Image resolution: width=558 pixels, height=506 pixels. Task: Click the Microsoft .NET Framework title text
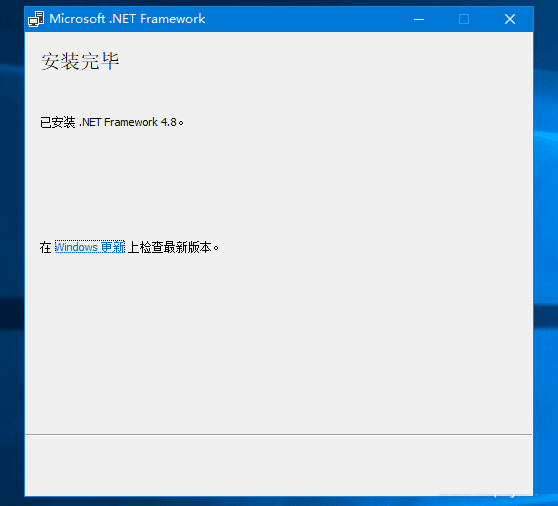(x=127, y=19)
